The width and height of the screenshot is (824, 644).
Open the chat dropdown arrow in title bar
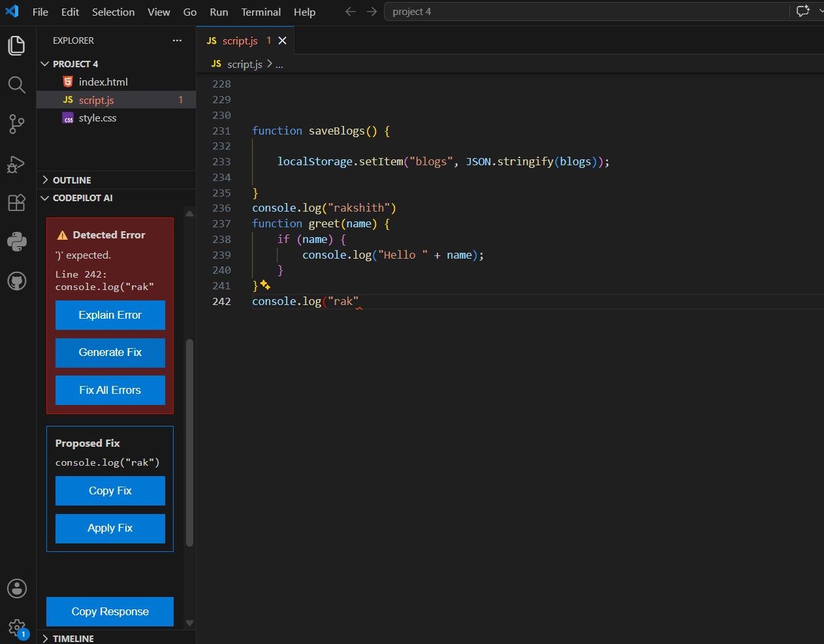tap(821, 11)
